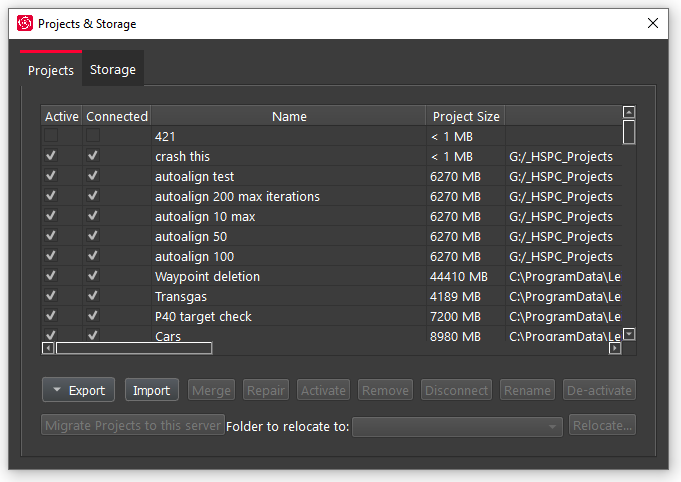Select the Projects tab
This screenshot has height=482, width=681.
tap(51, 70)
